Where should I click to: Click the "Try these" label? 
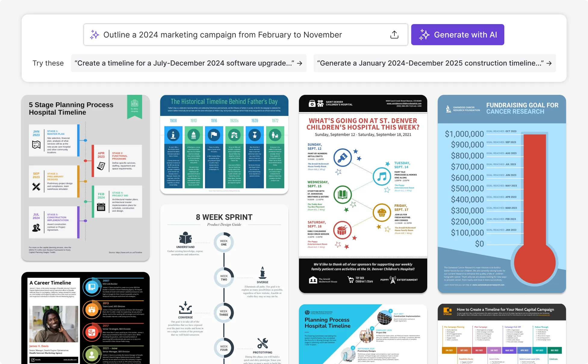[x=48, y=63]
